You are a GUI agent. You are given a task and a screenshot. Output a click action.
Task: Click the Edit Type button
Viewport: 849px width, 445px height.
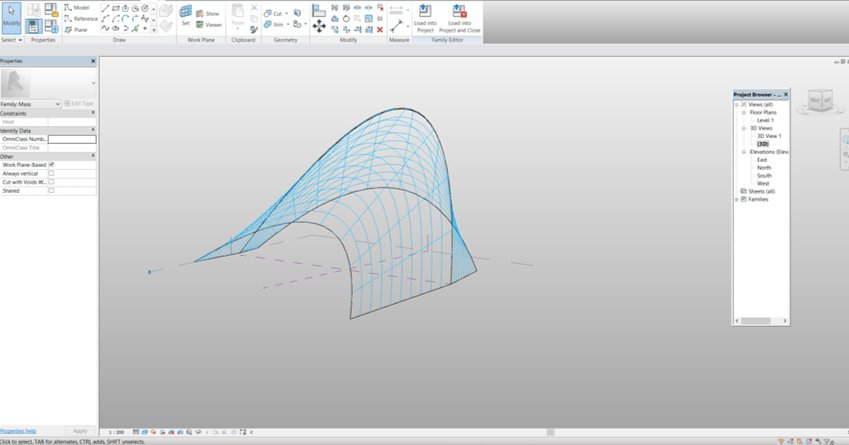click(79, 103)
